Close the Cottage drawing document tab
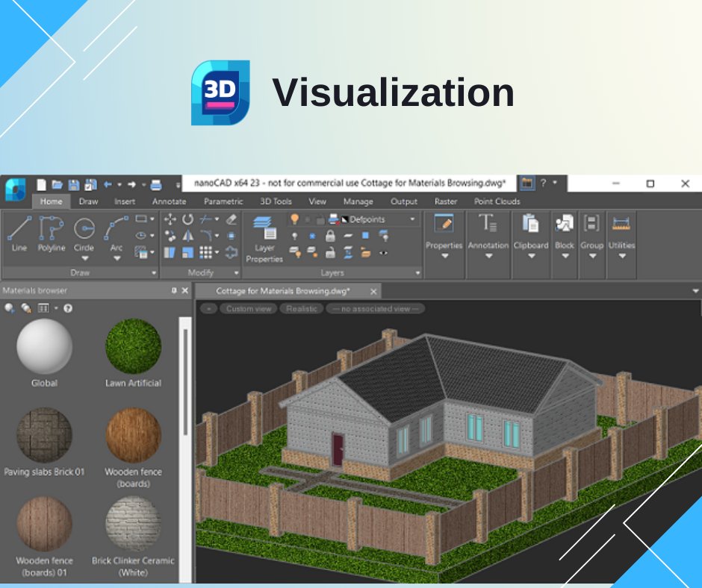The height and width of the screenshot is (588, 702). click(x=373, y=291)
